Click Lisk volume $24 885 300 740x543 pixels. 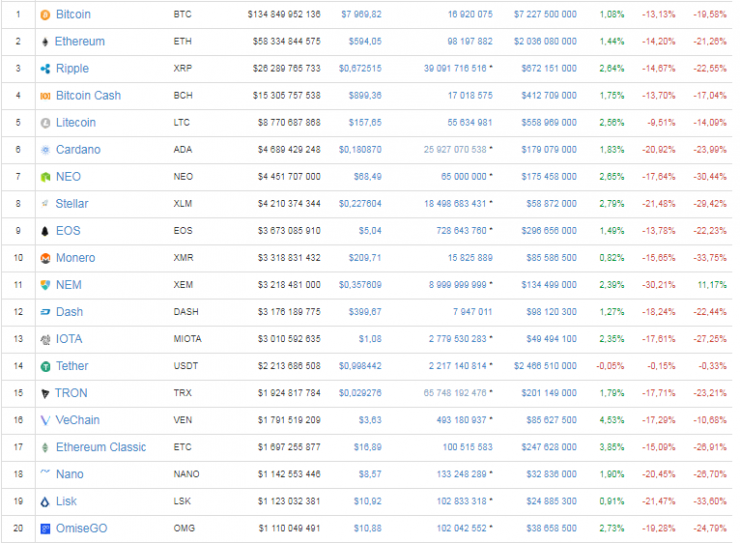(551, 501)
